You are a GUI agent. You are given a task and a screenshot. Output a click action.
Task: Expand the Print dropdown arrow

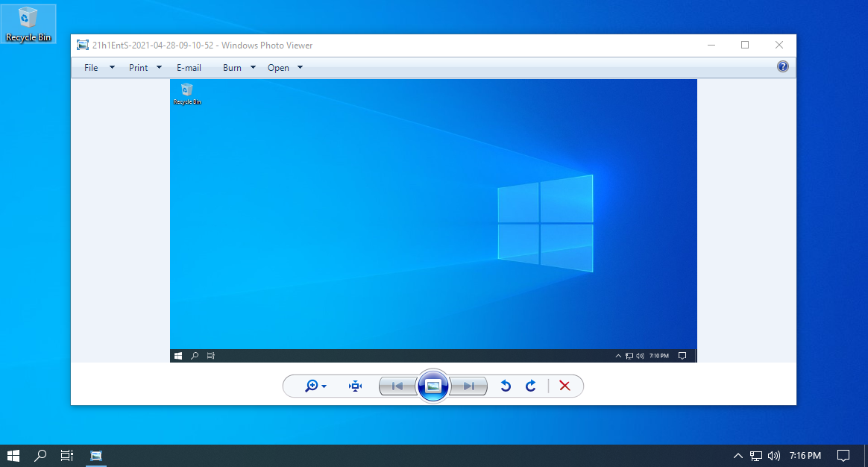point(159,68)
